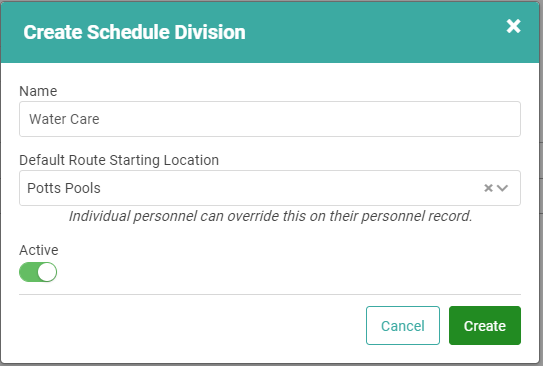The width and height of the screenshot is (543, 366).
Task: Clear the Potts Pools selection
Action: pos(488,188)
